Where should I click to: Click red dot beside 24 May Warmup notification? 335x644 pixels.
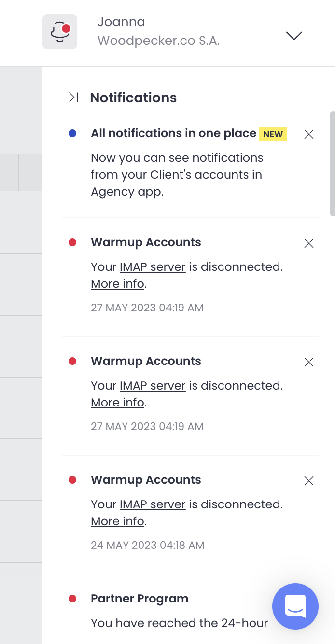point(72,480)
